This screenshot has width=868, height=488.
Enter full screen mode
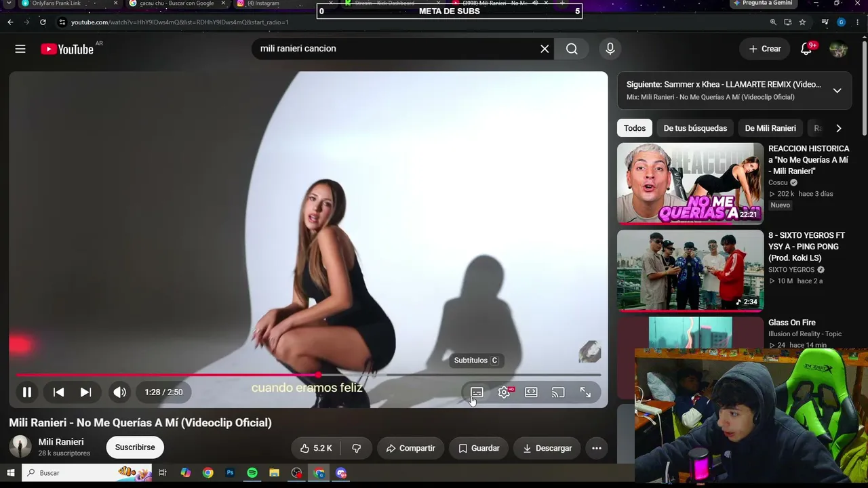[585, 392]
